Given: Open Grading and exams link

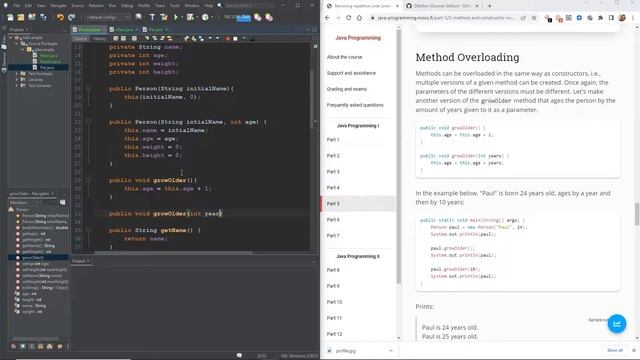Looking at the screenshot, I should (347, 89).
